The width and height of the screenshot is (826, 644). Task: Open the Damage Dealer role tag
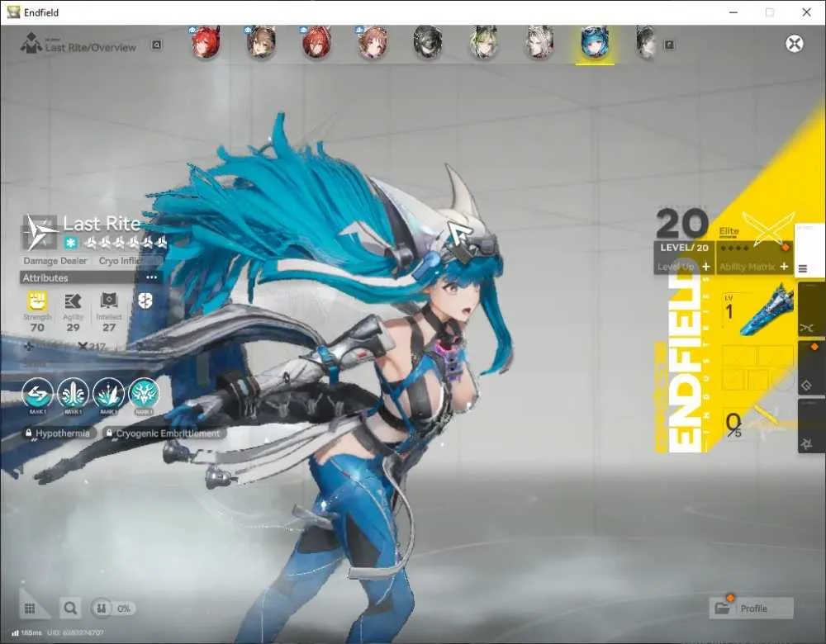click(55, 261)
